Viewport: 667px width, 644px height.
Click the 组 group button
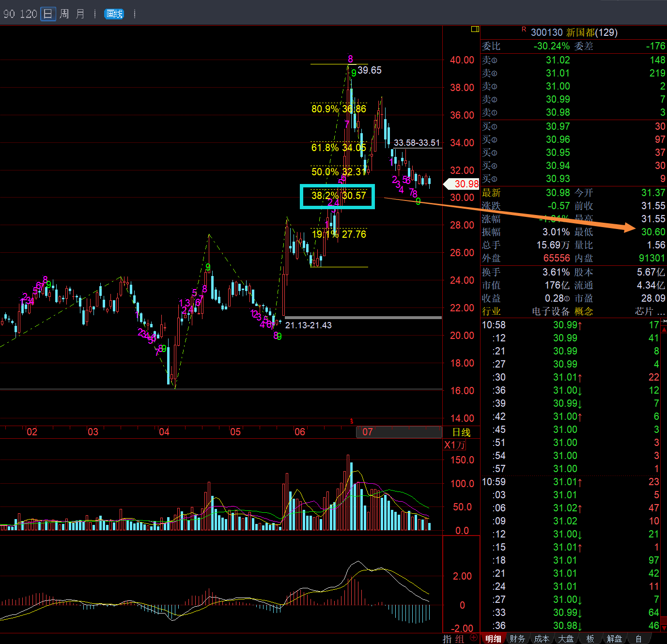tap(459, 639)
